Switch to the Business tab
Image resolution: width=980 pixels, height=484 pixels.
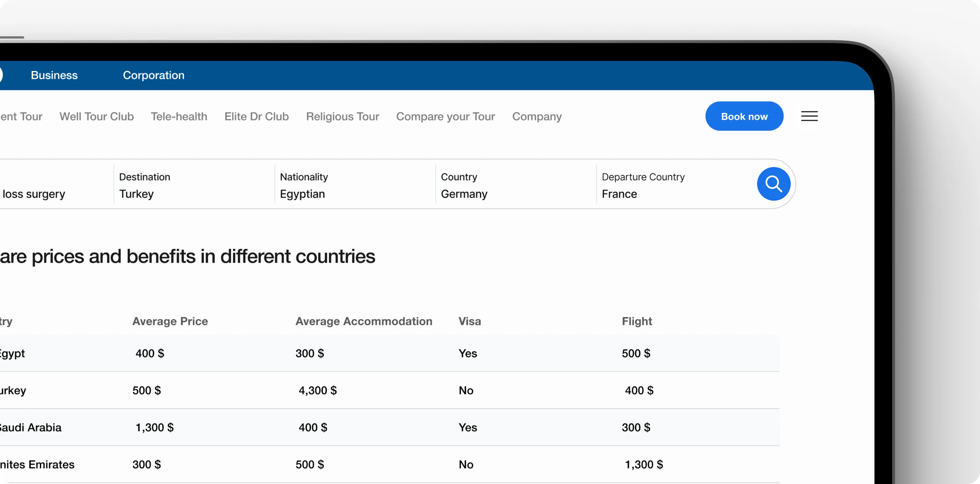(54, 75)
